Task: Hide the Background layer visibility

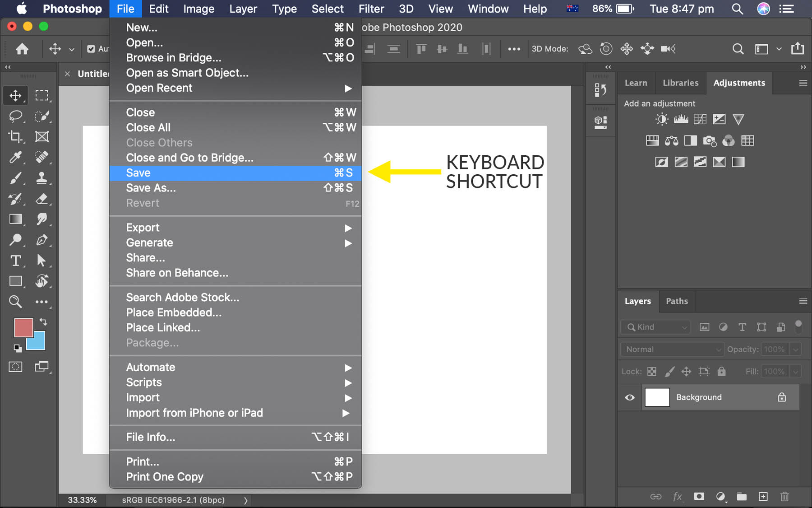Action: click(x=630, y=397)
